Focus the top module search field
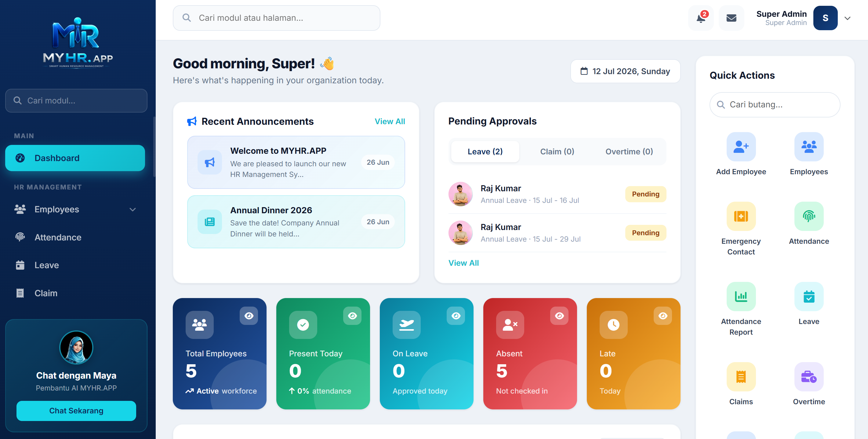The image size is (868, 439). (x=276, y=18)
